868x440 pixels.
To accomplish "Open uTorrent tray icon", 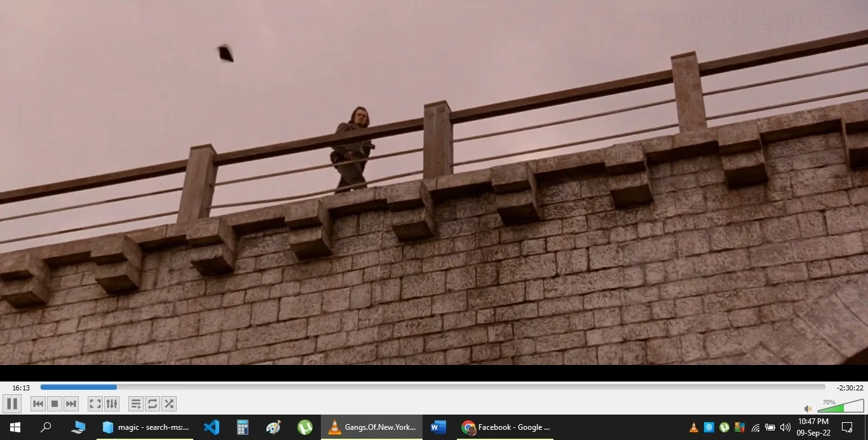I will tap(724, 427).
